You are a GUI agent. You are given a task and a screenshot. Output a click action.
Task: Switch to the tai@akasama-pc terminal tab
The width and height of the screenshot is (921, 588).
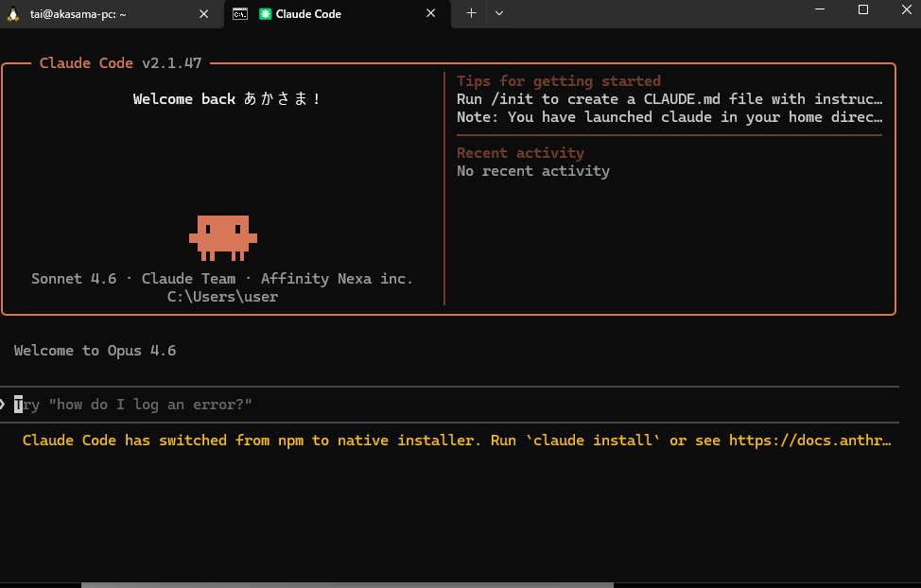tap(112, 13)
